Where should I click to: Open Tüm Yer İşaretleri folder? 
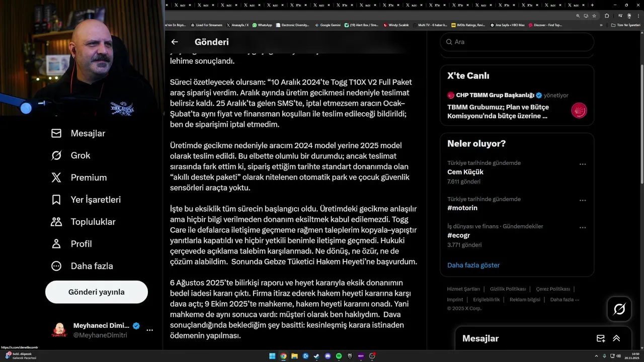tap(625, 25)
